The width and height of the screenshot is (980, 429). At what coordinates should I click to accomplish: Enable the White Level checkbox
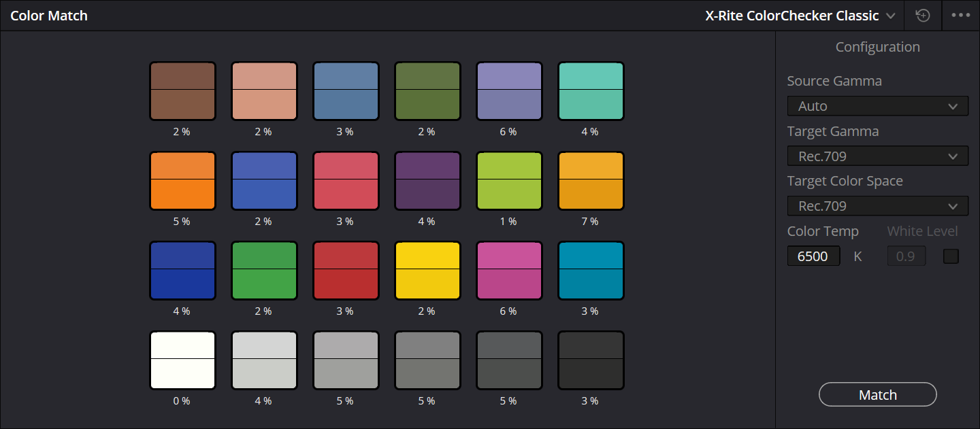pyautogui.click(x=951, y=256)
